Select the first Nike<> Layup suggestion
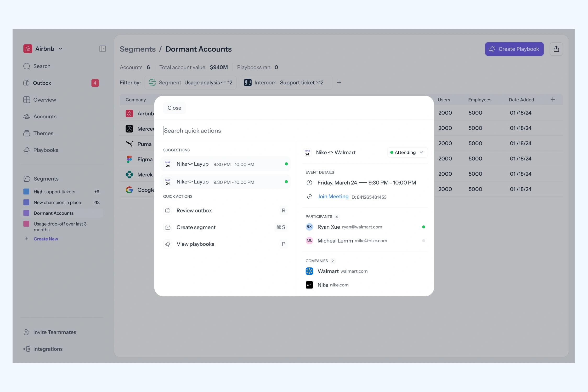 225,164
